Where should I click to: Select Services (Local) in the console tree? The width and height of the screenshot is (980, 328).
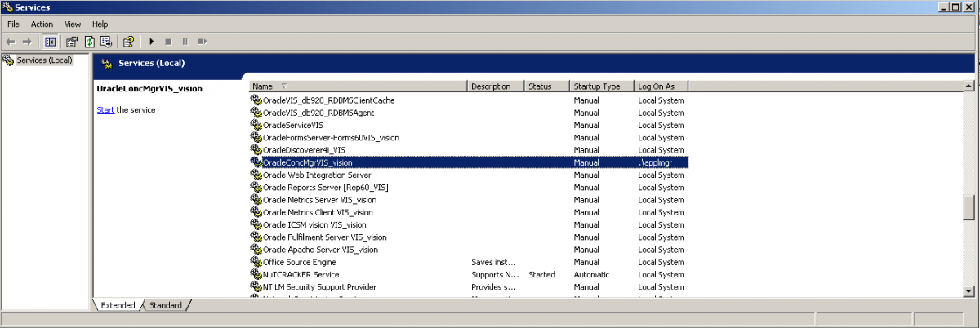pos(44,60)
